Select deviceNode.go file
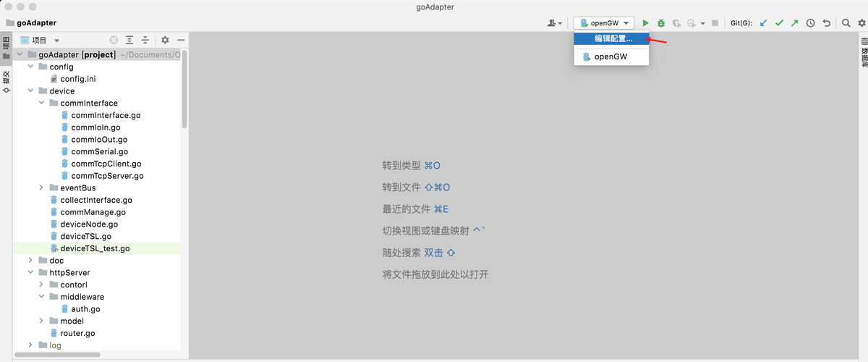868x362 pixels. coord(83,224)
